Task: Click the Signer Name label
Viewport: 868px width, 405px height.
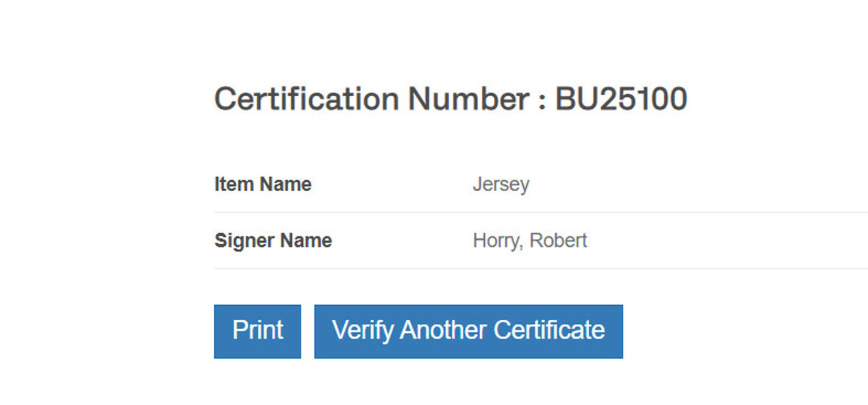Action: point(273,240)
